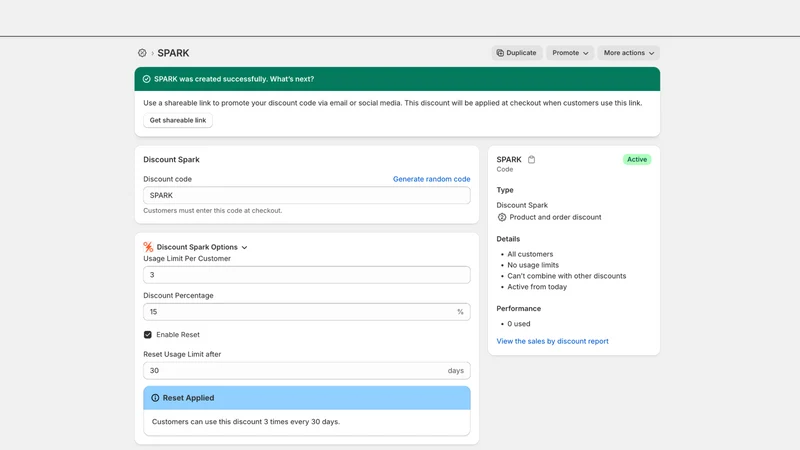Open the More actions menu
Screen dimensions: 800x450
[x=629, y=53]
